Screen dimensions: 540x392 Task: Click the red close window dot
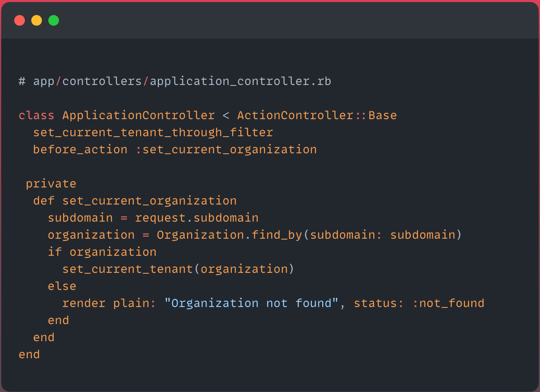click(20, 20)
